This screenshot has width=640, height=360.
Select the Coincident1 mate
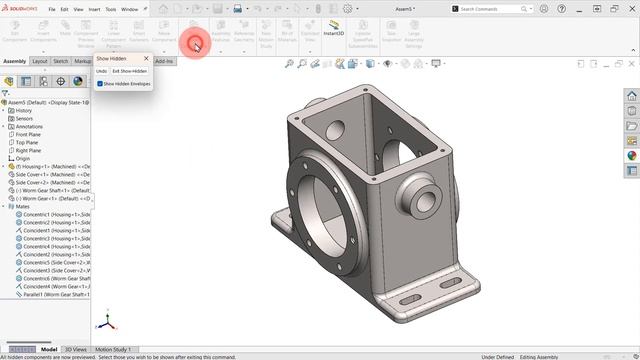tap(53, 231)
